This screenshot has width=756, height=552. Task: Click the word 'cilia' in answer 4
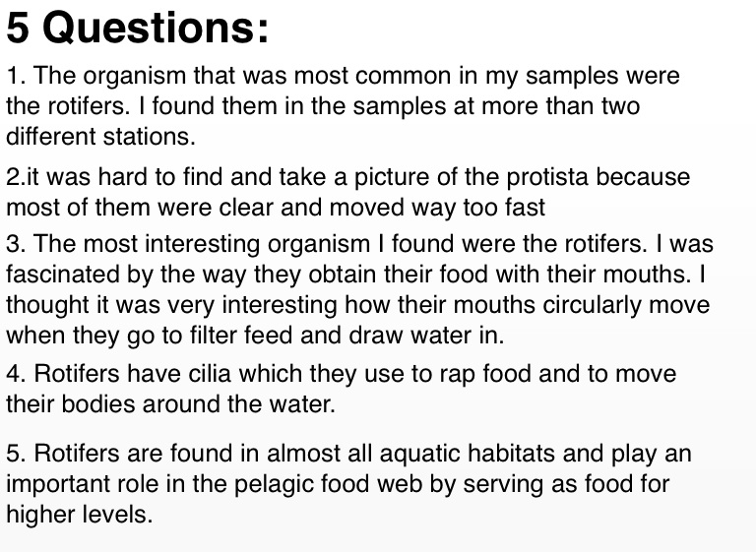tap(210, 374)
